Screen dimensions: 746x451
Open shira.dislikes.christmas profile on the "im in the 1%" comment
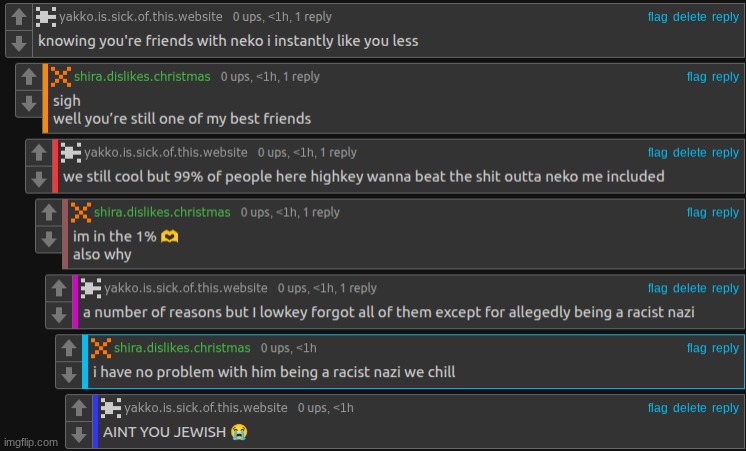point(162,212)
